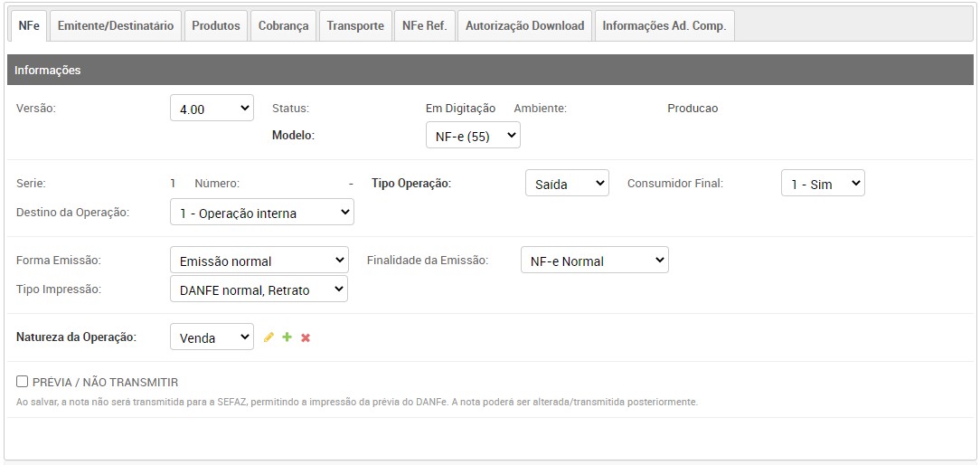Image resolution: width=980 pixels, height=465 pixels.
Task: Delete Natureza da Operação with red X icon
Action: coord(306,337)
